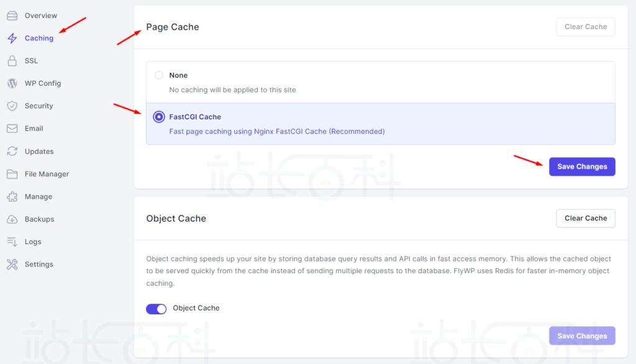Screen dimensions: 636x364
Task: Disable the Object Cache toggle switch
Action: click(156, 309)
